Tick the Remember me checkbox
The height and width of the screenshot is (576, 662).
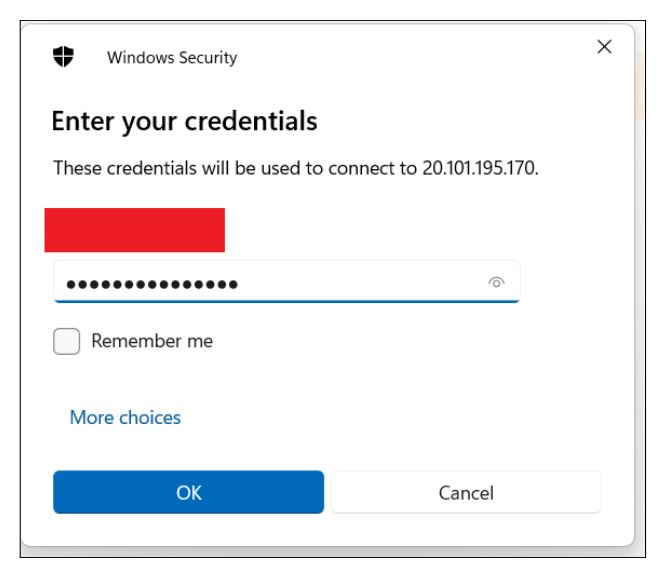click(x=66, y=341)
